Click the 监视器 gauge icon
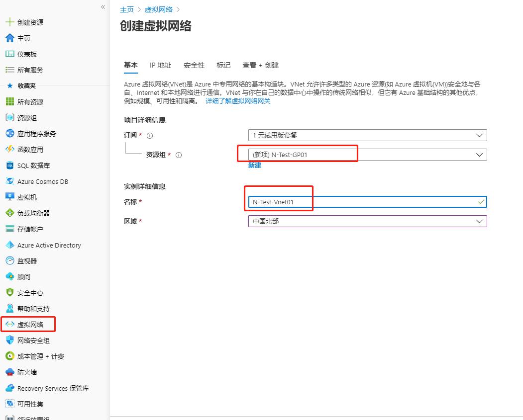Screen dimensions: 523x420 (10, 261)
